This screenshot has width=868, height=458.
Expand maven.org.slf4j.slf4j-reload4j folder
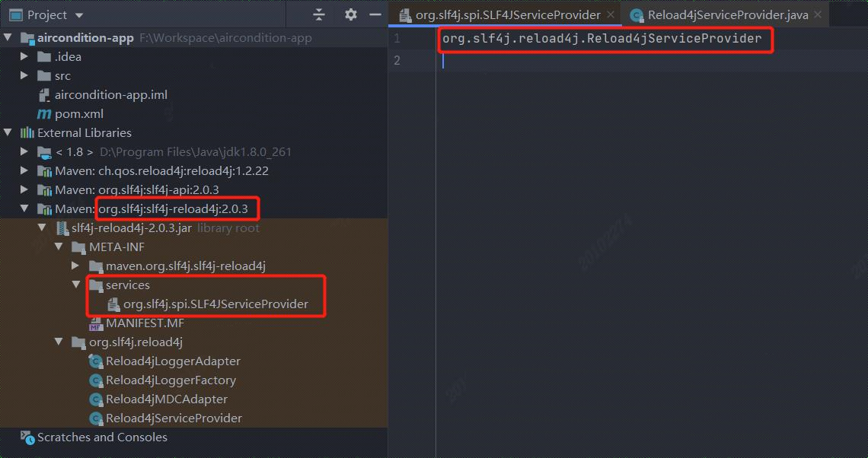[x=76, y=266]
